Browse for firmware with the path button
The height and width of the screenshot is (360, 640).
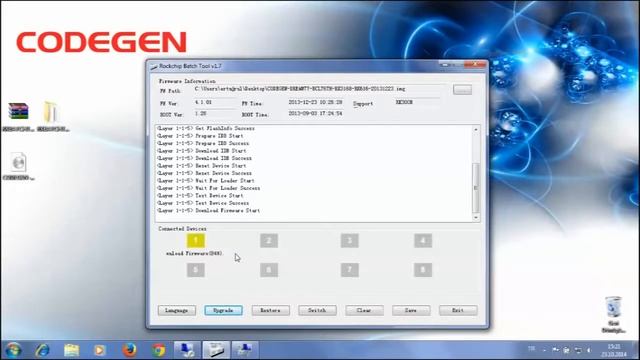tap(462, 90)
